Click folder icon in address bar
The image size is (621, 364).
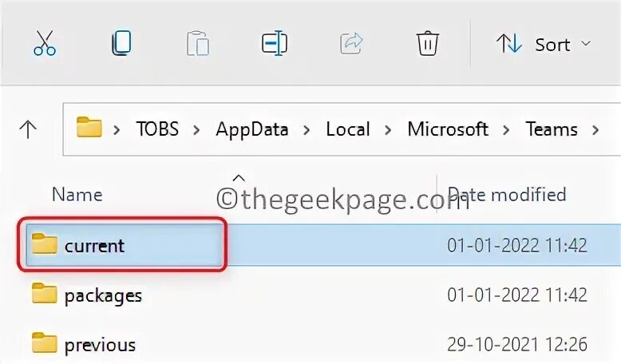click(x=89, y=129)
